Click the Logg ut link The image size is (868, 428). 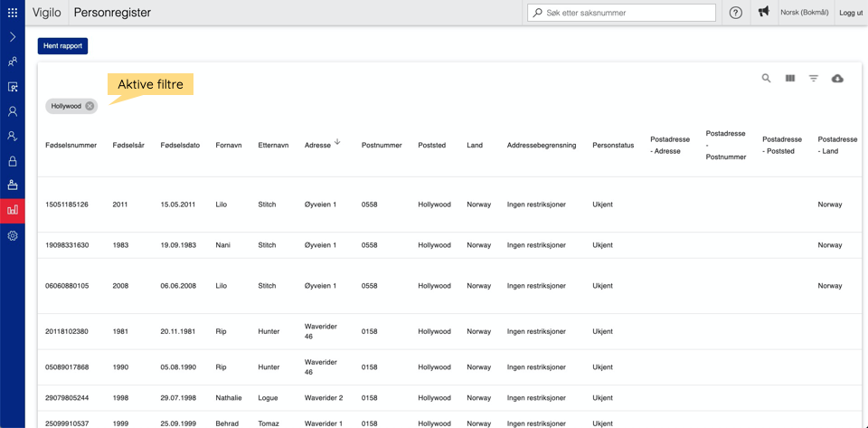pyautogui.click(x=851, y=13)
